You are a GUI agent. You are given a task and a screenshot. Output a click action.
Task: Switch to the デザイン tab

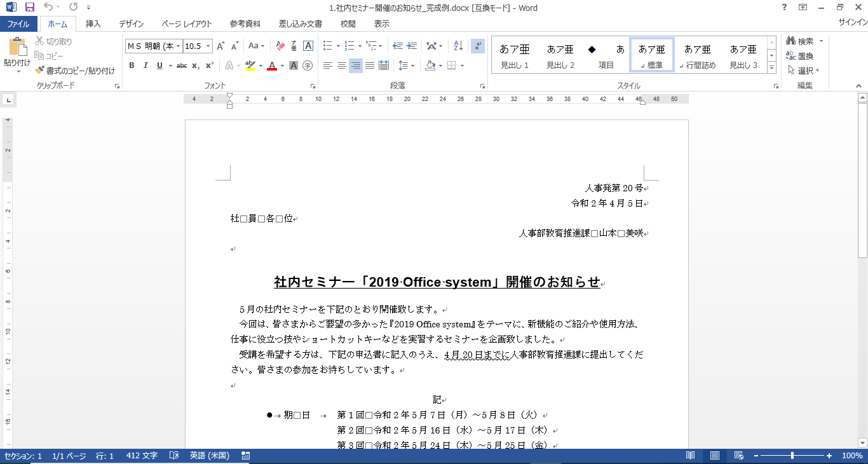pyautogui.click(x=131, y=24)
